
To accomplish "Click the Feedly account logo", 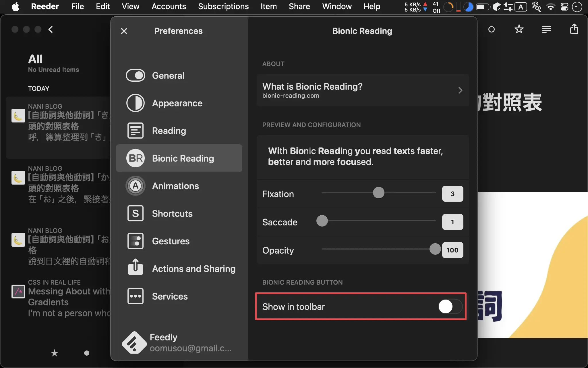I will 134,342.
